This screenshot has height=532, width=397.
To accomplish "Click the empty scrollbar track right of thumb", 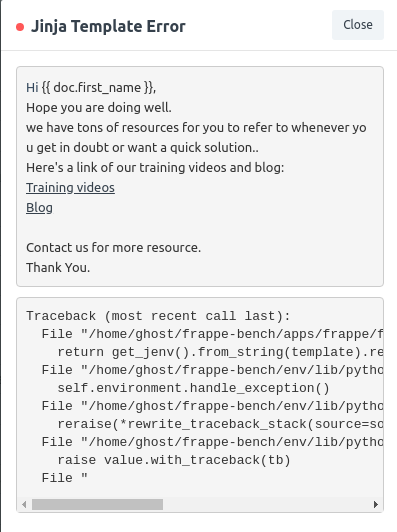I will 267,504.
